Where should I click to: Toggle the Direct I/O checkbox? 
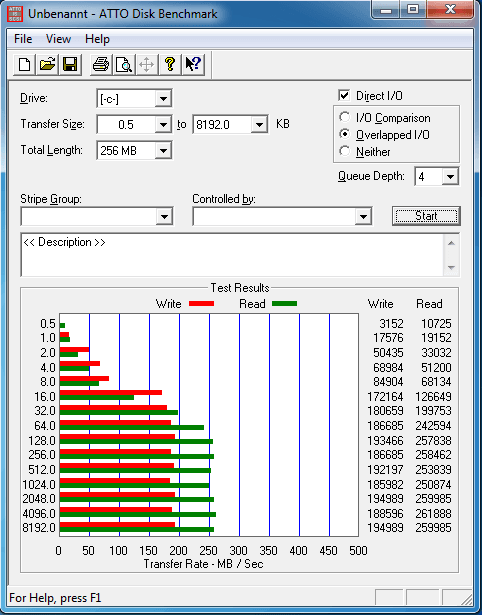pos(344,95)
